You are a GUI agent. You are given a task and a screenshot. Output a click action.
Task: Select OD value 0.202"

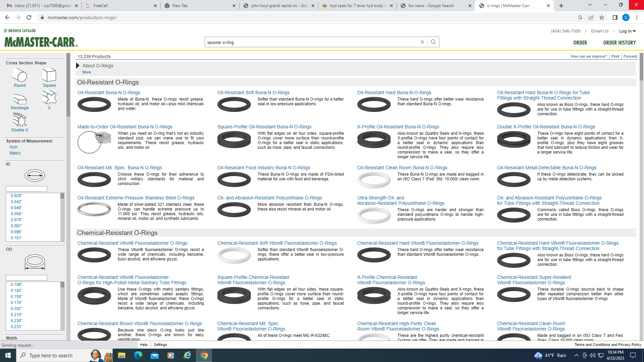coord(16,309)
